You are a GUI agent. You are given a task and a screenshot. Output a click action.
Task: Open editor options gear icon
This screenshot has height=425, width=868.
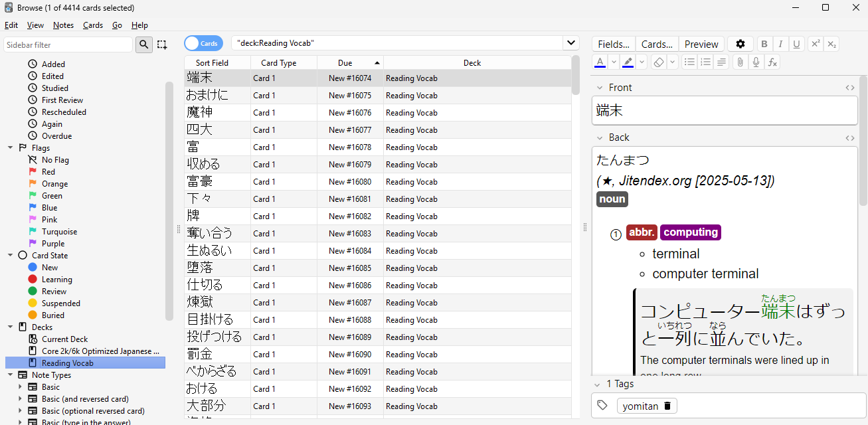(740, 44)
